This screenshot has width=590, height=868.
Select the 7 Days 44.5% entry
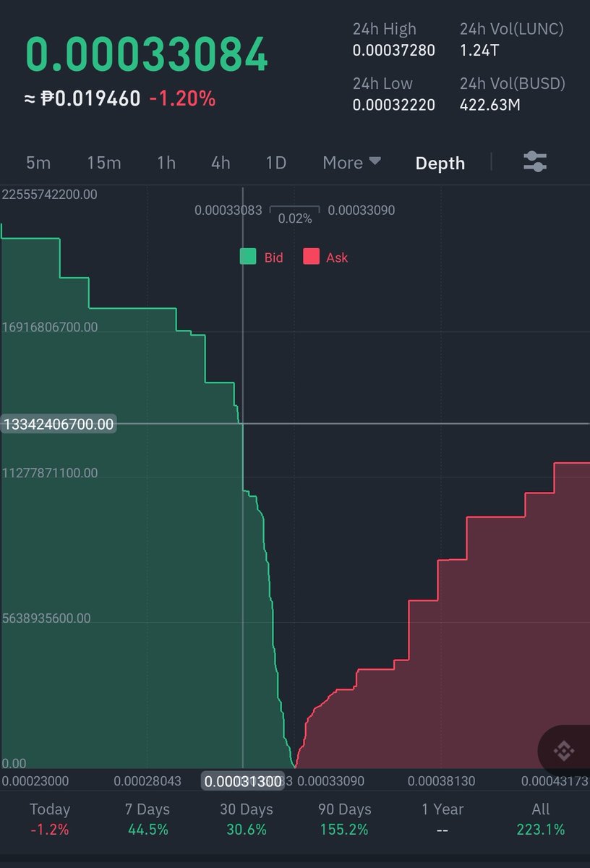click(x=148, y=819)
